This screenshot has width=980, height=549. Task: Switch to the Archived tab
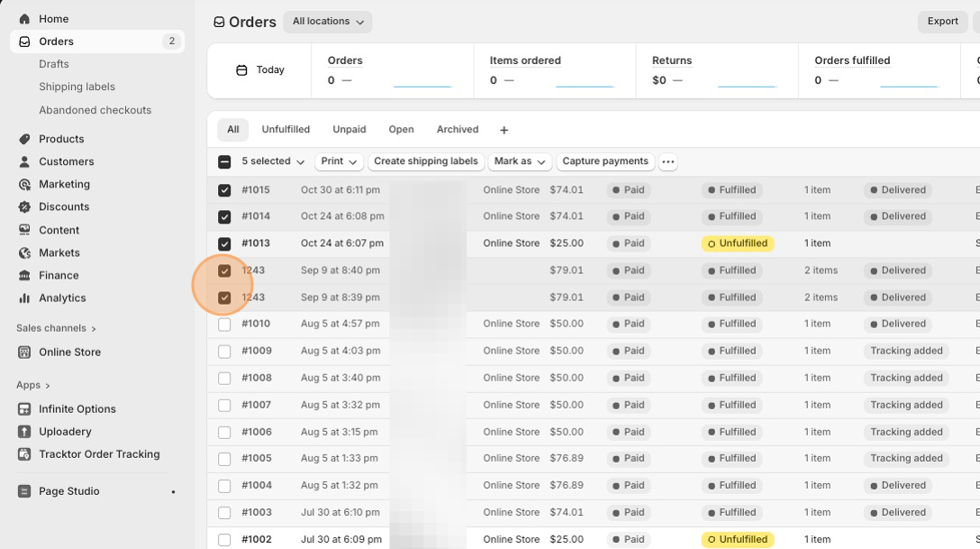click(458, 130)
